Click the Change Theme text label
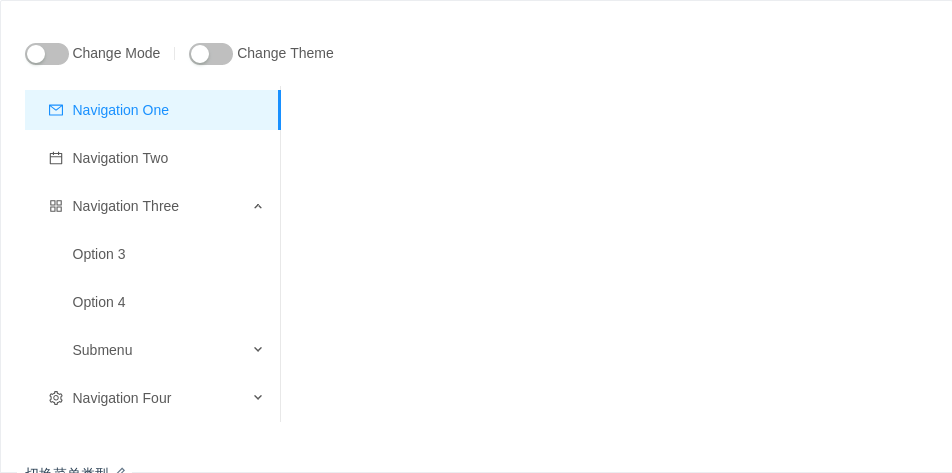The image size is (952, 473). click(x=285, y=53)
